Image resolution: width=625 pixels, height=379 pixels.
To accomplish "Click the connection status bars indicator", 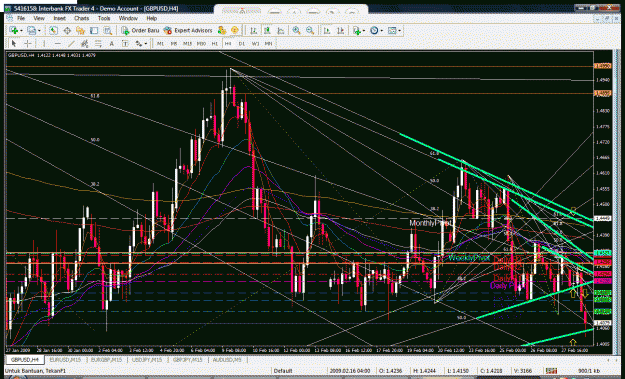I will (x=551, y=371).
